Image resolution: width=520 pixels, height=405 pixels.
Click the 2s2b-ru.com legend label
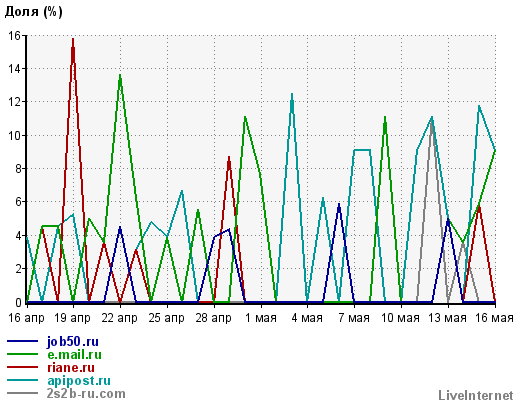tap(86, 394)
